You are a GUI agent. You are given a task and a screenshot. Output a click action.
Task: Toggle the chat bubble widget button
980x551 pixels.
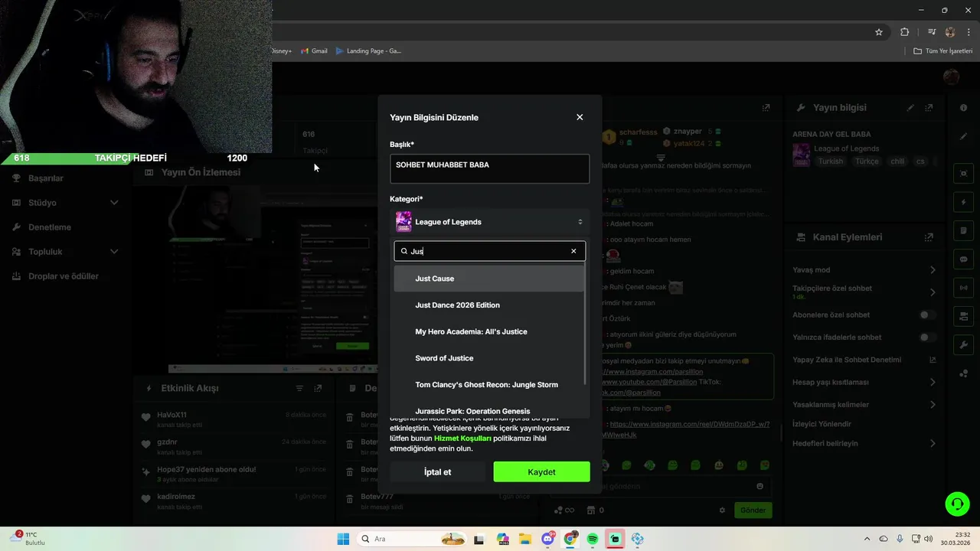pos(963,259)
